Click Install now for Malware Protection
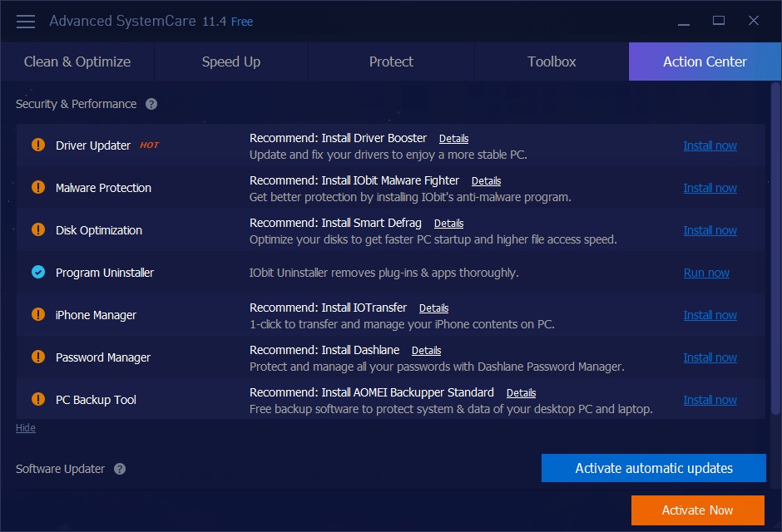Viewport: 782px width, 532px height. [x=710, y=188]
